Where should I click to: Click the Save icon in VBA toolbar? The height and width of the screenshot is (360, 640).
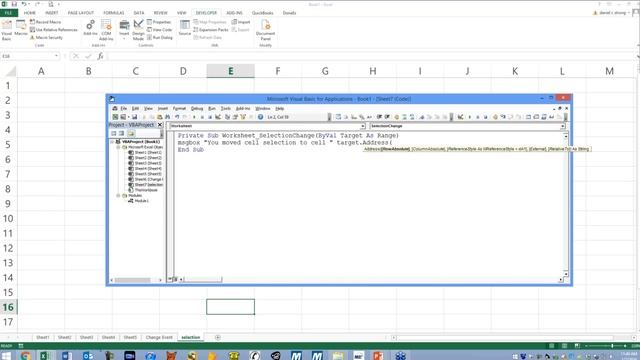coord(134,117)
